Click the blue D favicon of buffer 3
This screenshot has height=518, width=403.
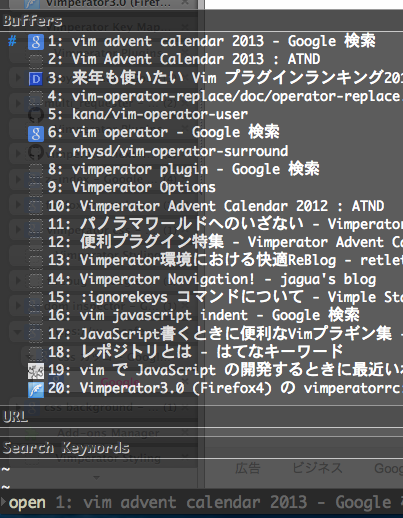[36, 79]
